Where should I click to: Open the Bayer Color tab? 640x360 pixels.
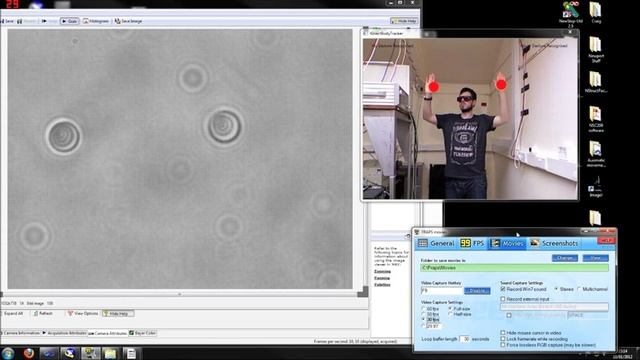[x=142, y=333]
